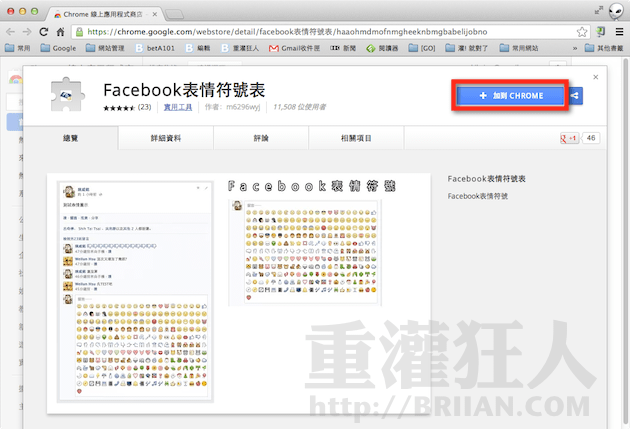Image resolution: width=630 pixels, height=429 pixels.
Task: Click the author name m6296wyj
Action: click(x=243, y=107)
